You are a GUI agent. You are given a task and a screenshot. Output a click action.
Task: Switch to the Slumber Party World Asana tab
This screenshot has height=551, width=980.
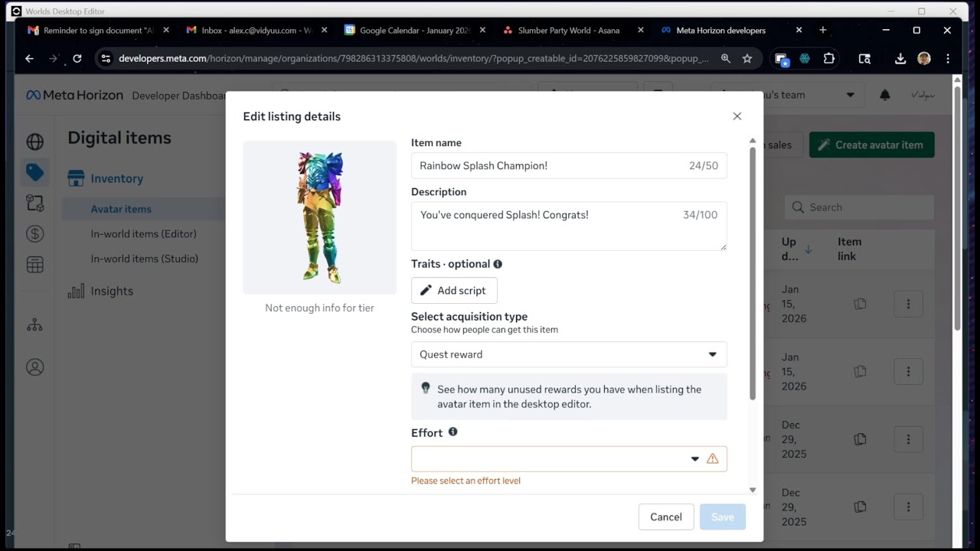coord(573,31)
